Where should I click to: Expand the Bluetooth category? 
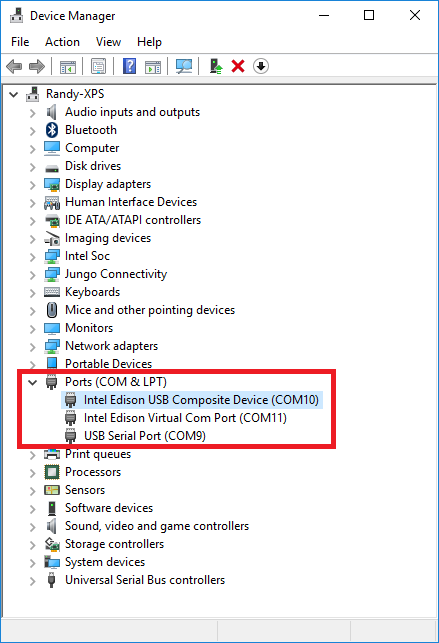coord(33,131)
